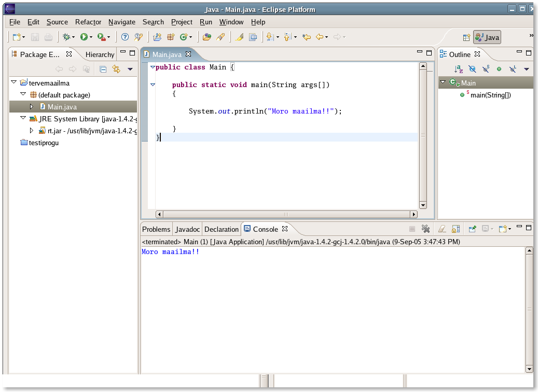538x392 pixels.
Task: Minimize the Console view
Action: [x=519, y=227]
